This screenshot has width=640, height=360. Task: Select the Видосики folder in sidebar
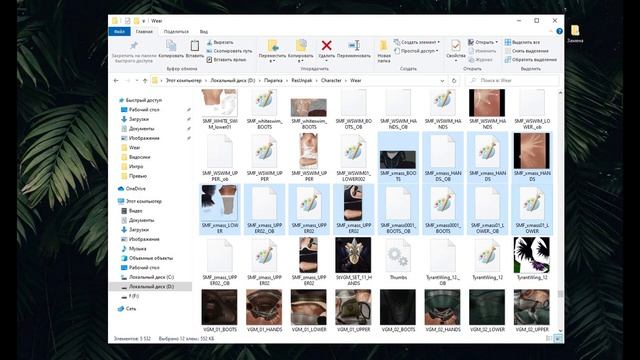(x=139, y=157)
